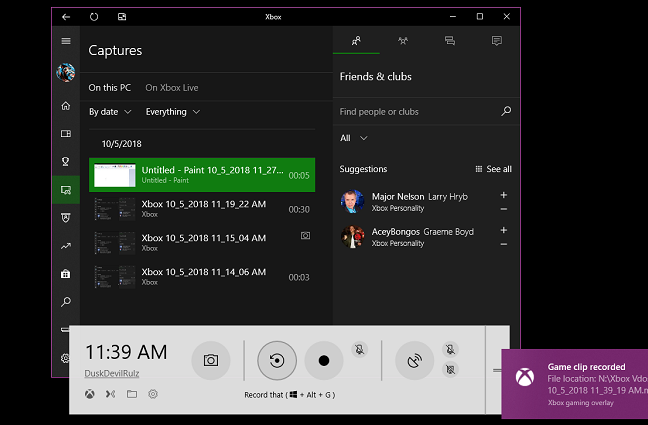Screen dimensions: 648x425
Task: Click the DuskDevilRulz gamertag link
Action: point(112,373)
